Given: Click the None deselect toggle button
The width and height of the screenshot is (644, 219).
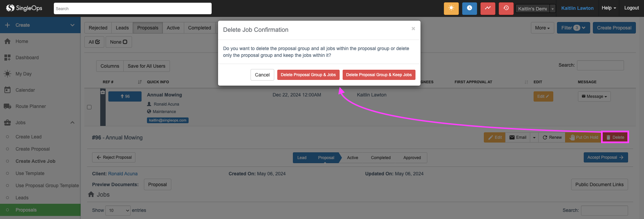Looking at the screenshot, I should 119,42.
